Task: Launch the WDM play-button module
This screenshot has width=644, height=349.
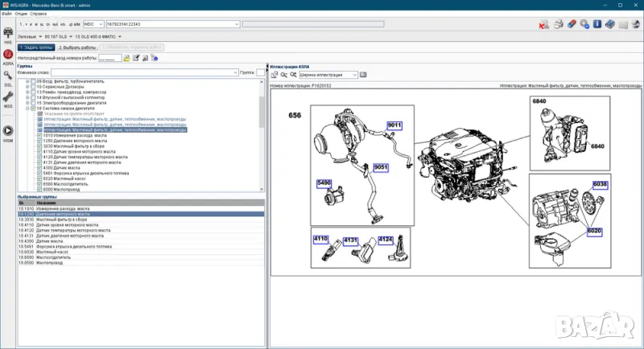Action: pyautogui.click(x=8, y=131)
